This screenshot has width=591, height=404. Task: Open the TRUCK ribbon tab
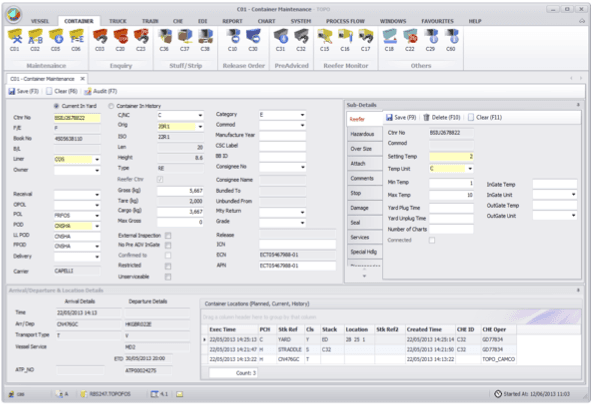pyautogui.click(x=118, y=21)
